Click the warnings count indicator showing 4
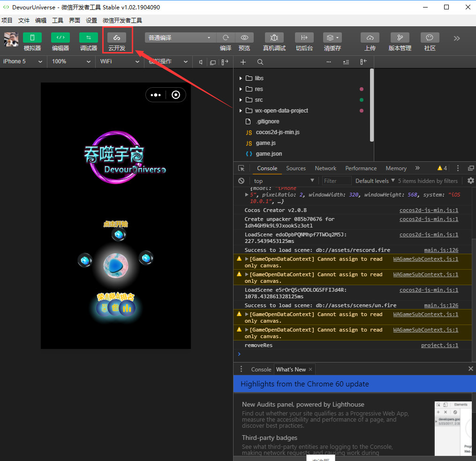 click(442, 168)
